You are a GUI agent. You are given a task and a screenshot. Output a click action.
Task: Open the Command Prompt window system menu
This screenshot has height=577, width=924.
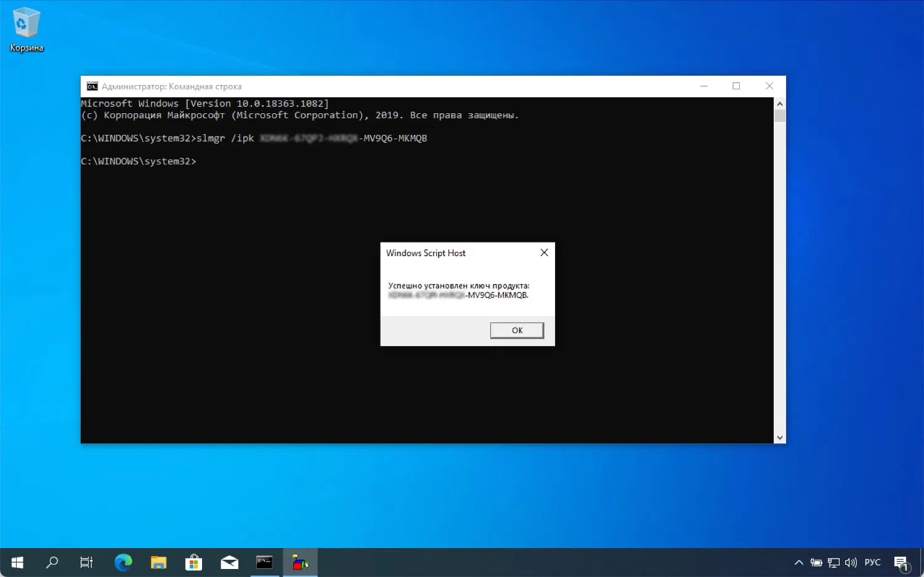click(x=92, y=86)
